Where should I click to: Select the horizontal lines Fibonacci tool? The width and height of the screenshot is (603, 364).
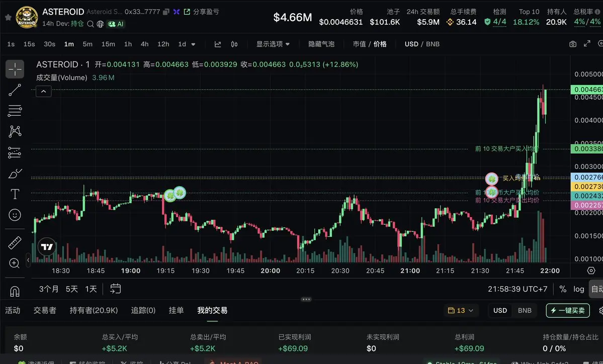[15, 111]
